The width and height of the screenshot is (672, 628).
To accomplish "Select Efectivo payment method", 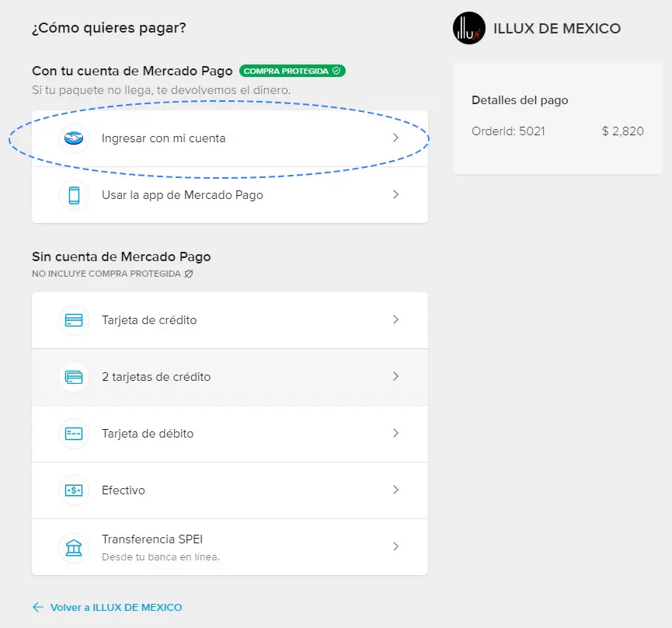I will click(230, 490).
